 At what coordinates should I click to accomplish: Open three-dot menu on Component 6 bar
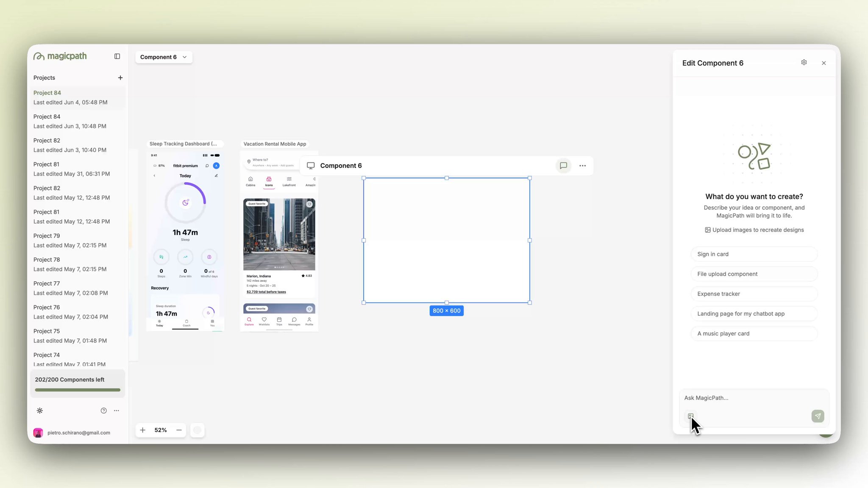[582, 166]
